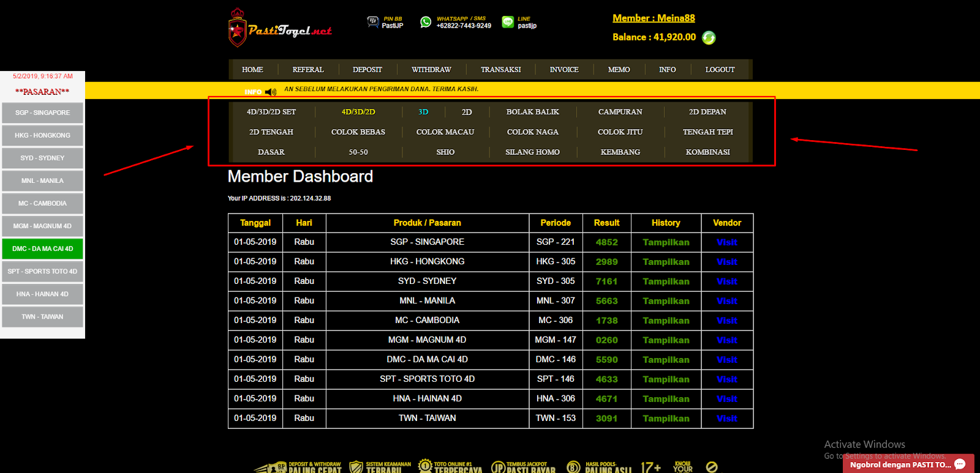Select SGP - SINGAPORE market in sidebar
Viewport: 980px width, 473px height.
(x=42, y=113)
